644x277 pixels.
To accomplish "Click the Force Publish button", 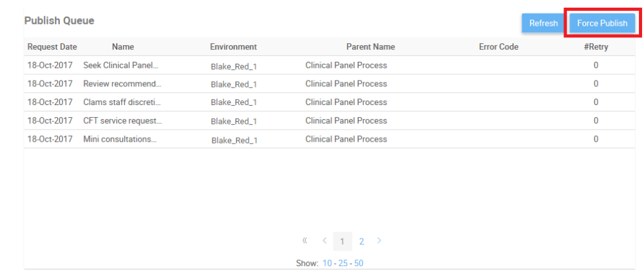I will tap(601, 23).
